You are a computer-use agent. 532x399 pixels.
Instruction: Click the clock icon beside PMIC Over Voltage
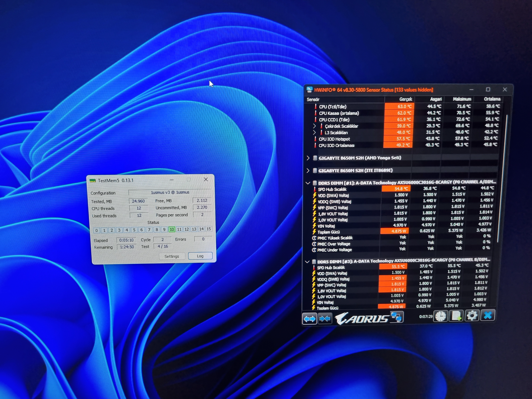pos(314,244)
